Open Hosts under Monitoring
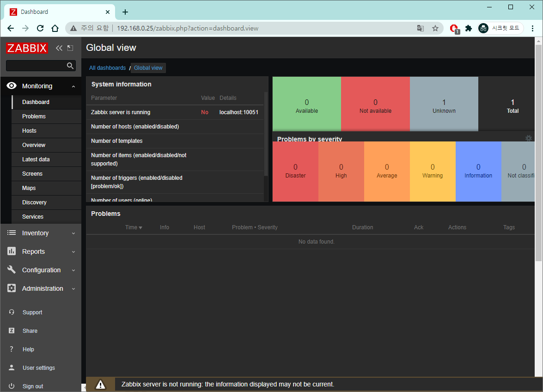 46,130
